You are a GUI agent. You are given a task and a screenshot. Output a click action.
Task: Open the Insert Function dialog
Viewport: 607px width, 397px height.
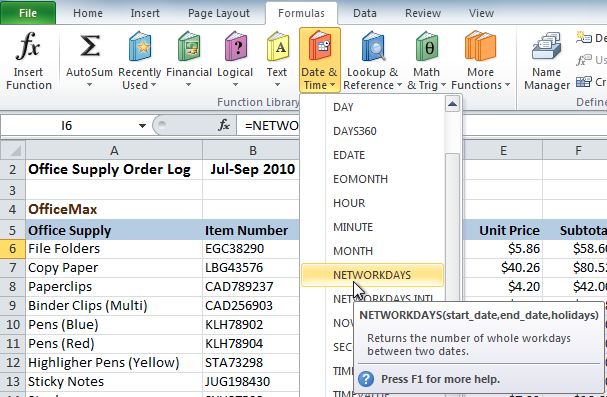coord(28,61)
